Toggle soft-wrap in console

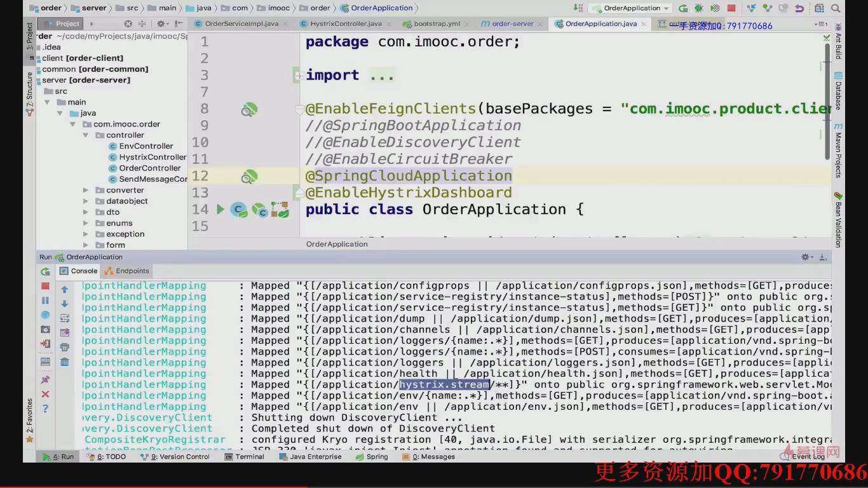tap(64, 318)
